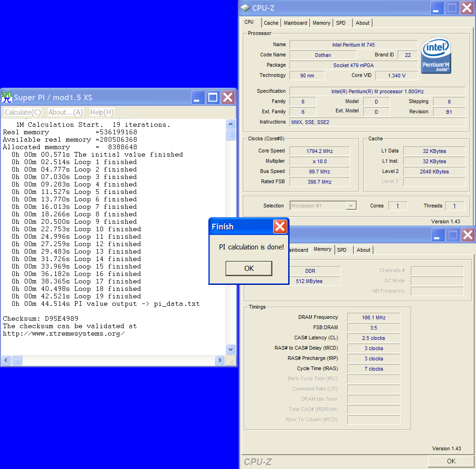Click the Super PI vertical scrollbar up arrow
This screenshot has width=476, height=469.
tap(230, 124)
